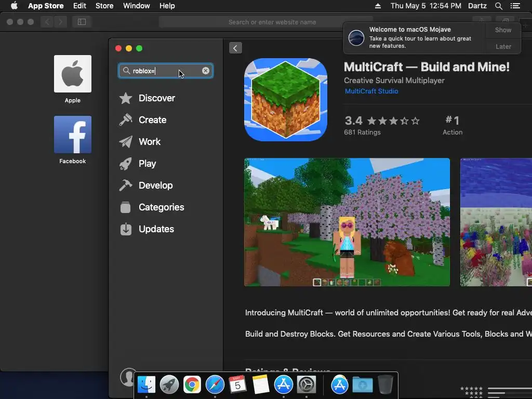
Task: Go back with the chevron button
Action: [x=235, y=48]
